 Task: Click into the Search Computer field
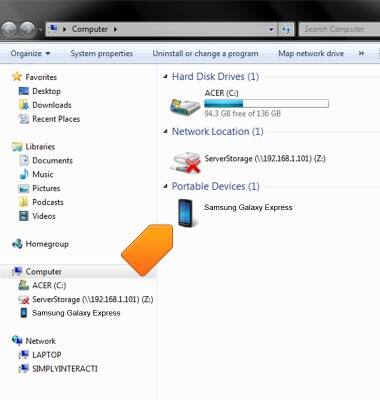(x=339, y=29)
